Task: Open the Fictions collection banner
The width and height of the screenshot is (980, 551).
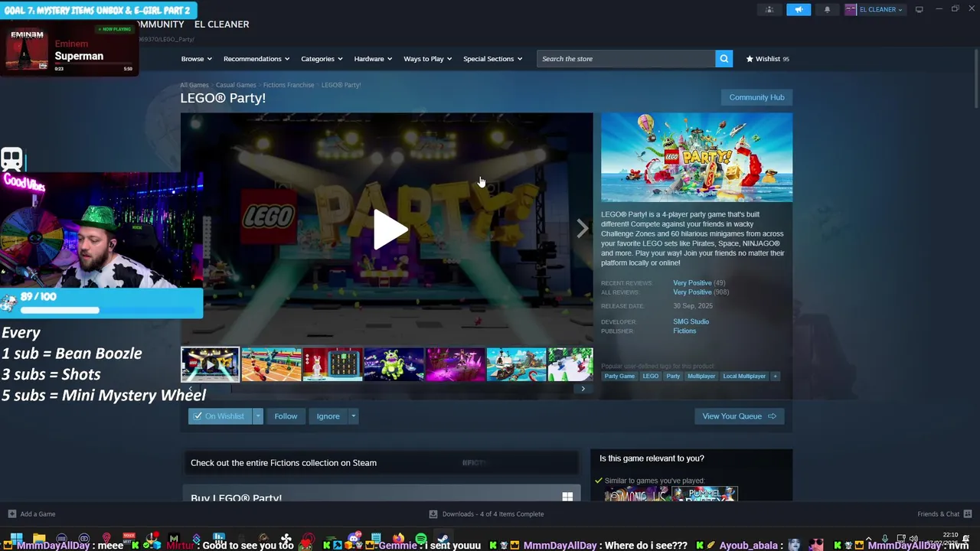Action: click(x=381, y=463)
